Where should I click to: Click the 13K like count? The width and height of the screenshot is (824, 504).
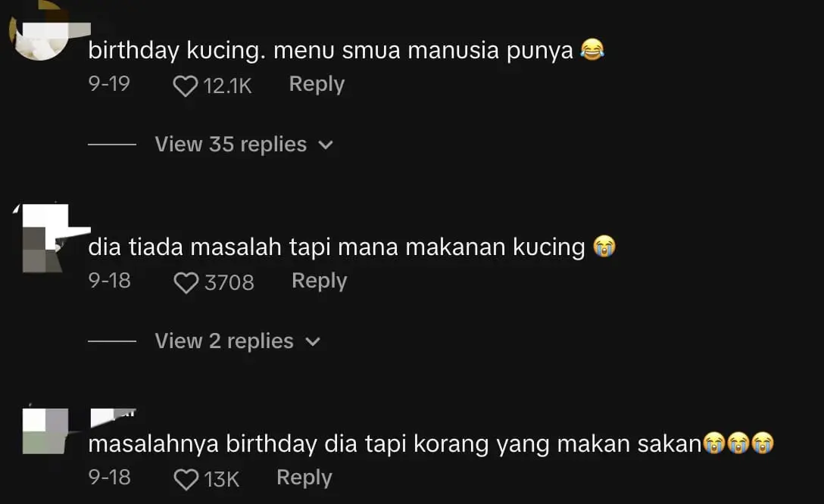[221, 480]
